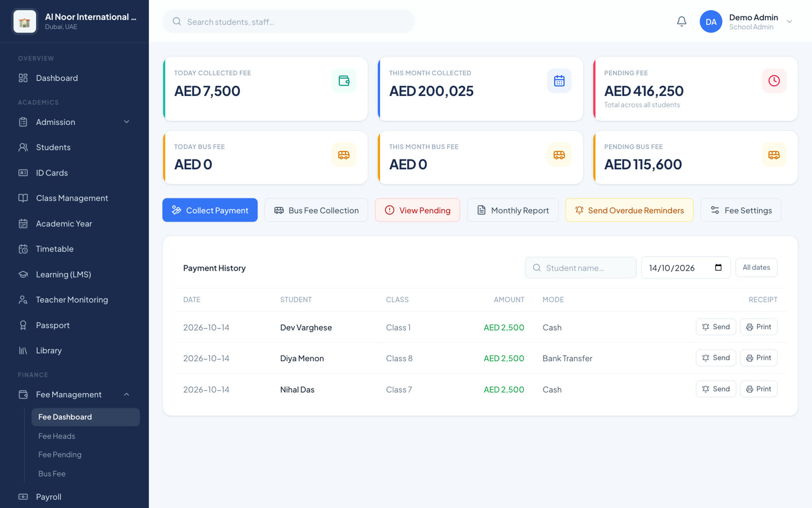Click the school logo icon

pyautogui.click(x=24, y=22)
